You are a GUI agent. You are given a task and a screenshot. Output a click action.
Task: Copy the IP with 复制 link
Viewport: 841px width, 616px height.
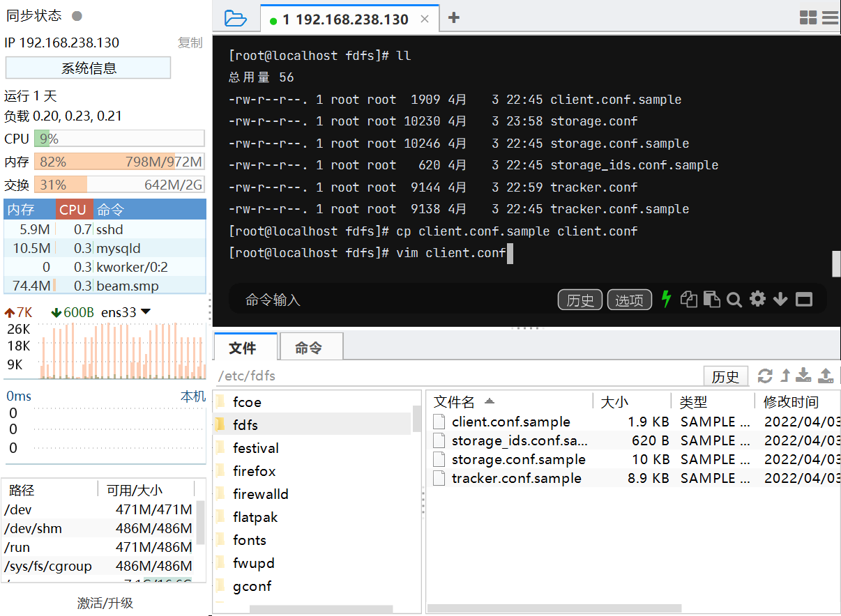click(x=190, y=43)
